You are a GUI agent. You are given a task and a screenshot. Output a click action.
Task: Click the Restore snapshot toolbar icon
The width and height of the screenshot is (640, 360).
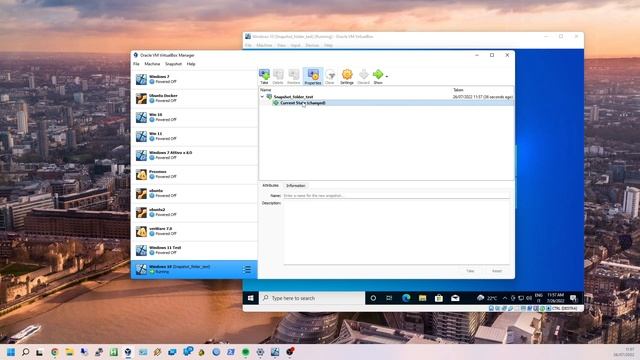pyautogui.click(x=293, y=76)
